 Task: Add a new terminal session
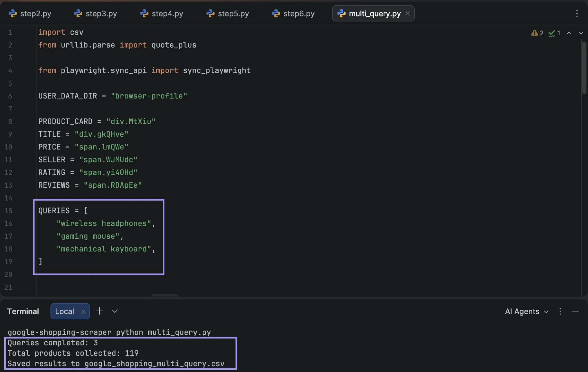tap(99, 311)
